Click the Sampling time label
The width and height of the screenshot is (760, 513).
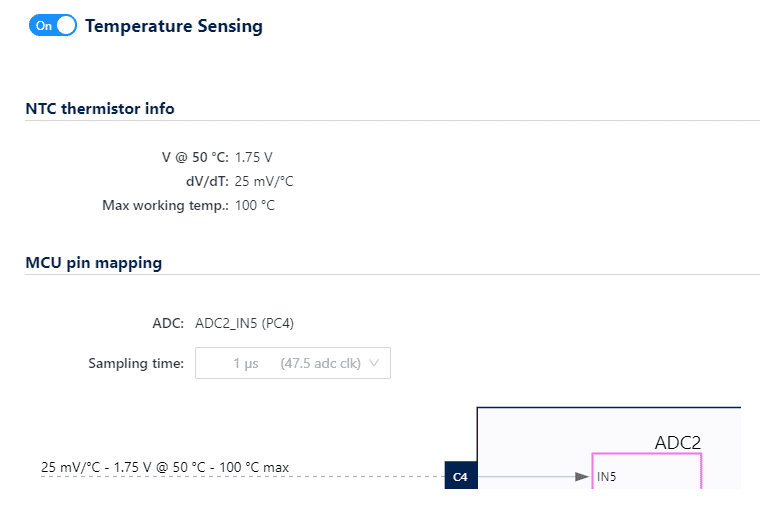click(136, 363)
